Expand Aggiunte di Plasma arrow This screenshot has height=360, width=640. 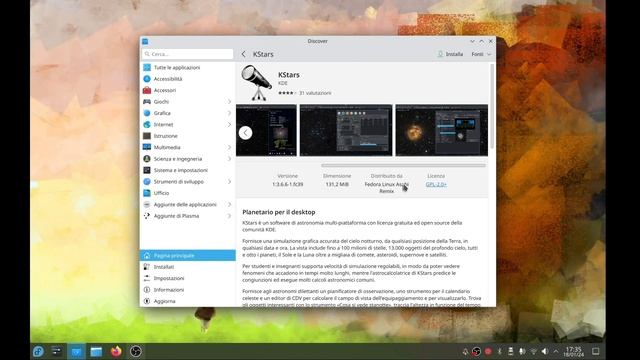point(229,216)
